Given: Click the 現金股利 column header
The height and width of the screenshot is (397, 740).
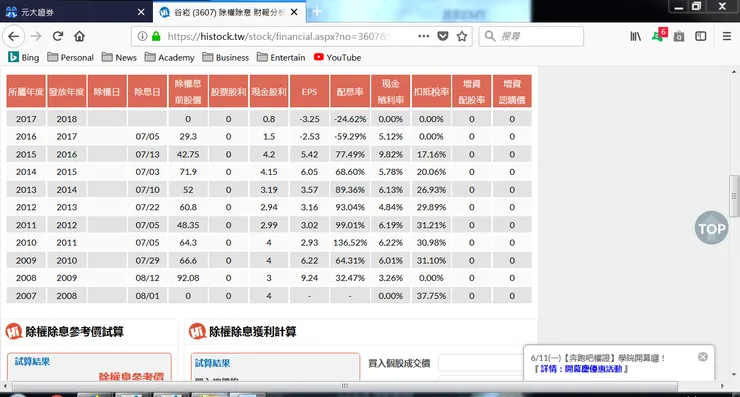Looking at the screenshot, I should pyautogui.click(x=269, y=92).
